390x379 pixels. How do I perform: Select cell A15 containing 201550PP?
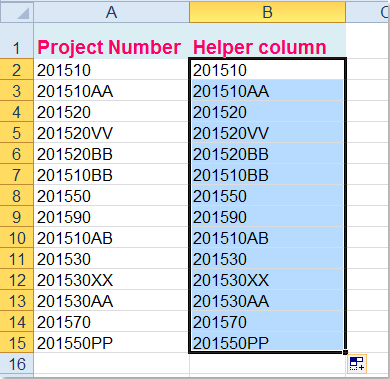click(x=111, y=342)
